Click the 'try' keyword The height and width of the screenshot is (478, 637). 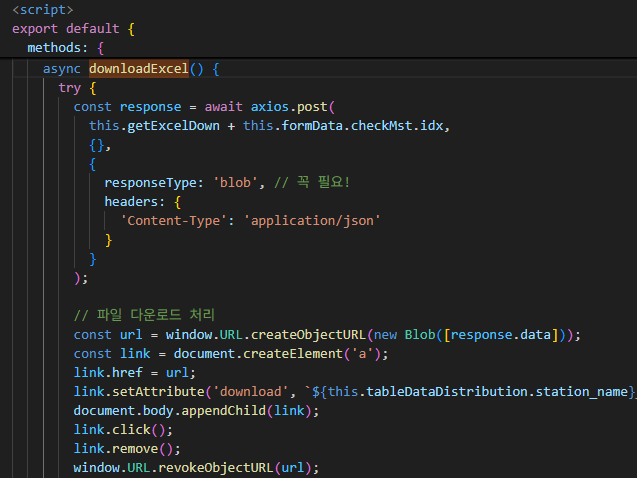(69, 88)
